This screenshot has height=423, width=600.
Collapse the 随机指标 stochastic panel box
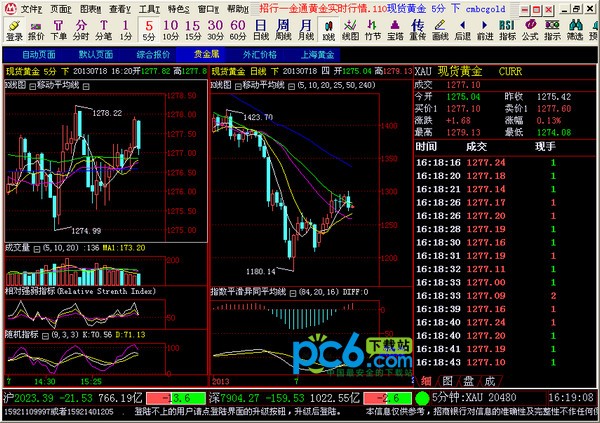click(45, 336)
